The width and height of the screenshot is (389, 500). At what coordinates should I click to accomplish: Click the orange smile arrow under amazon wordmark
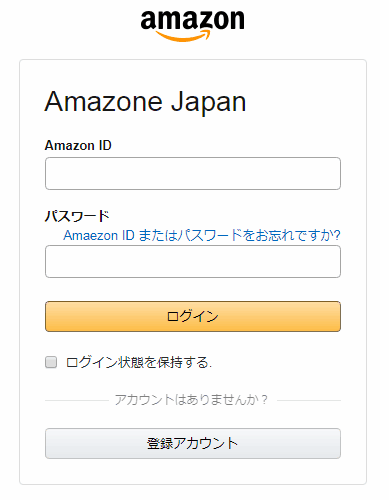pyautogui.click(x=183, y=36)
